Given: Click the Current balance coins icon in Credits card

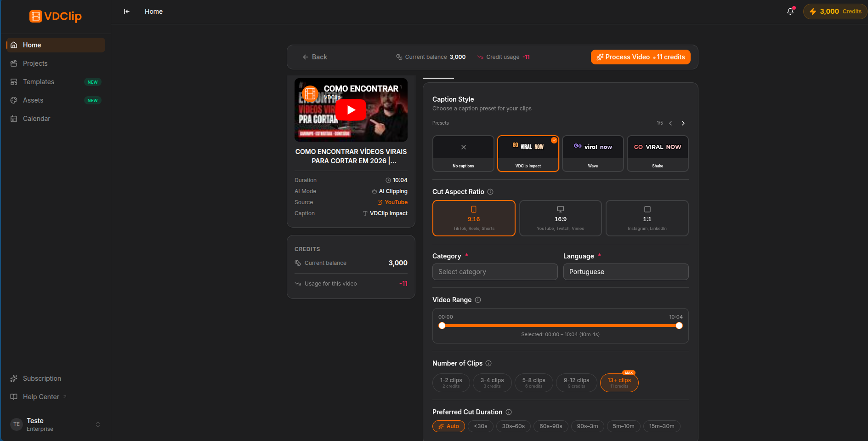Looking at the screenshot, I should 298,263.
